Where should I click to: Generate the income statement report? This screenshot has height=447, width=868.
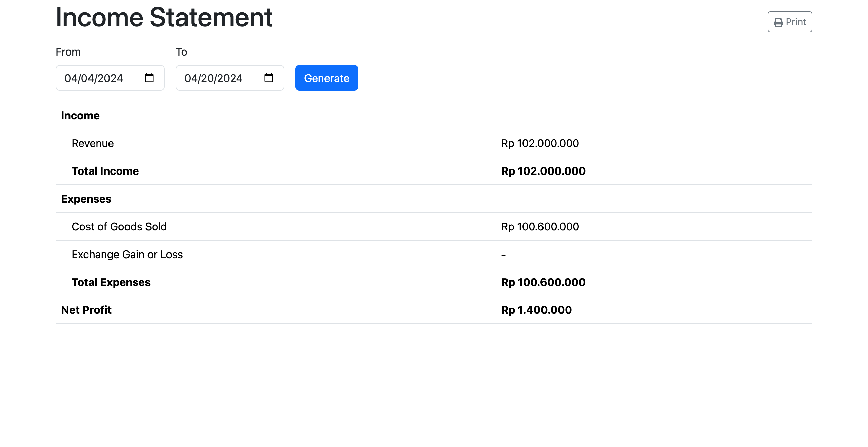(327, 78)
